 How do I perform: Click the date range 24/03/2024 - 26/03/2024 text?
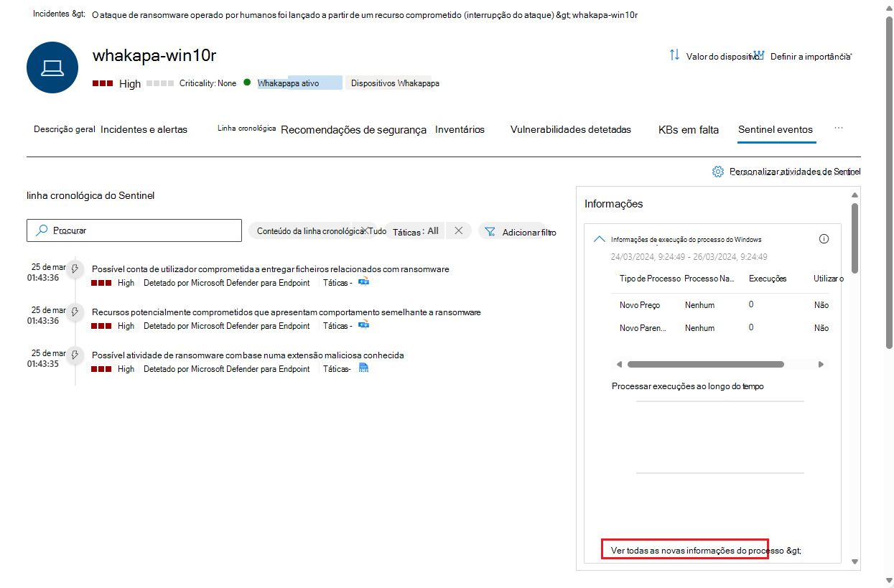(689, 257)
